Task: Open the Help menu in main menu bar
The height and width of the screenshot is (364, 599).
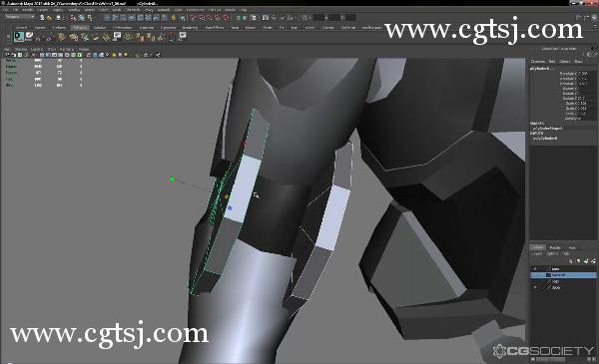Action: click(x=244, y=10)
